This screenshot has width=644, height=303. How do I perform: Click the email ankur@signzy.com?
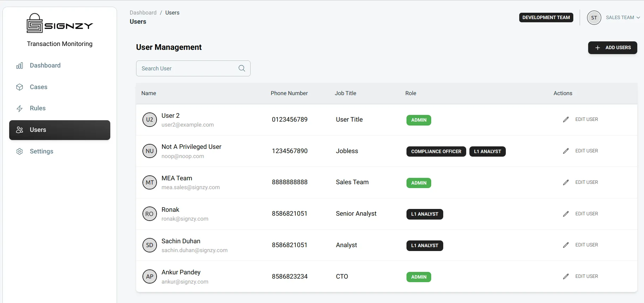tap(185, 282)
